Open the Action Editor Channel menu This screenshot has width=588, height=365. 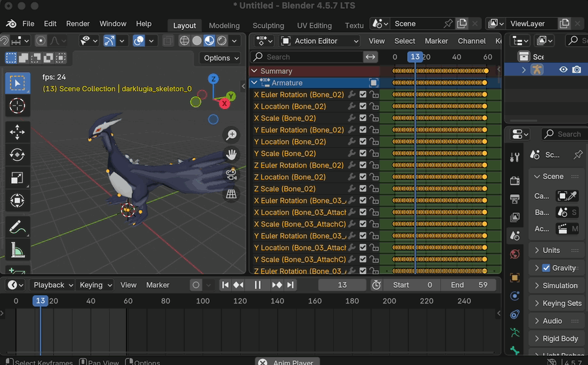click(x=471, y=41)
